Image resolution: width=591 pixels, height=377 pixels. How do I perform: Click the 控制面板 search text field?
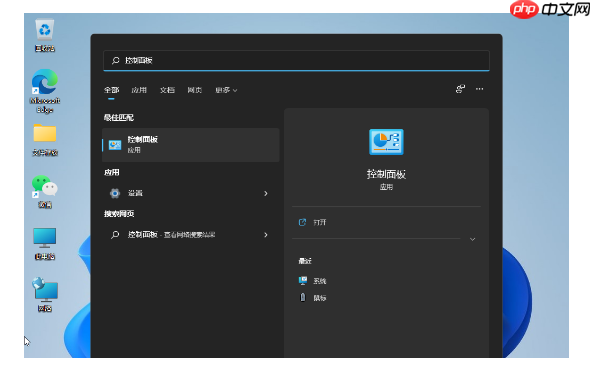tap(296, 60)
